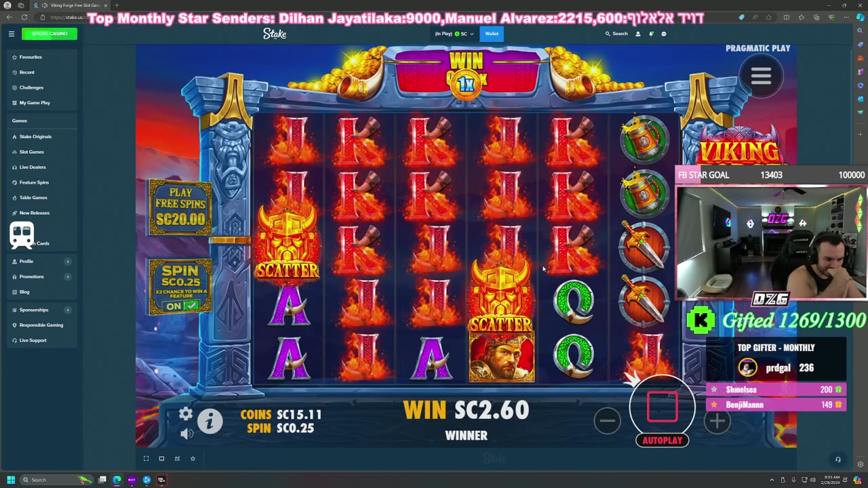
Task: Expand the Profile sidebar section
Action: pyautogui.click(x=67, y=261)
